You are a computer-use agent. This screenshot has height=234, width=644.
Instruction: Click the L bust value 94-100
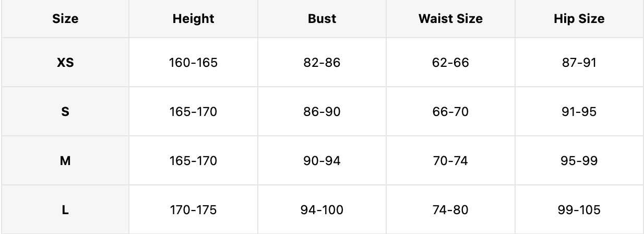pos(322,210)
